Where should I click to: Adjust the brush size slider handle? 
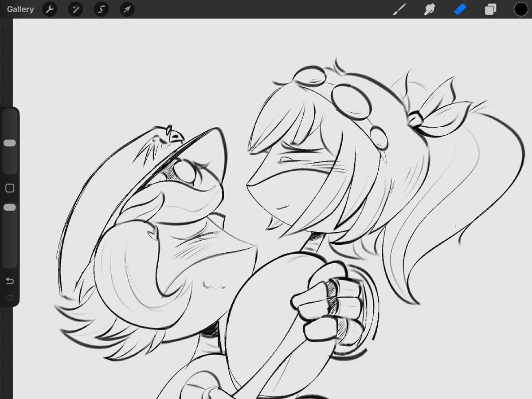pos(9,143)
